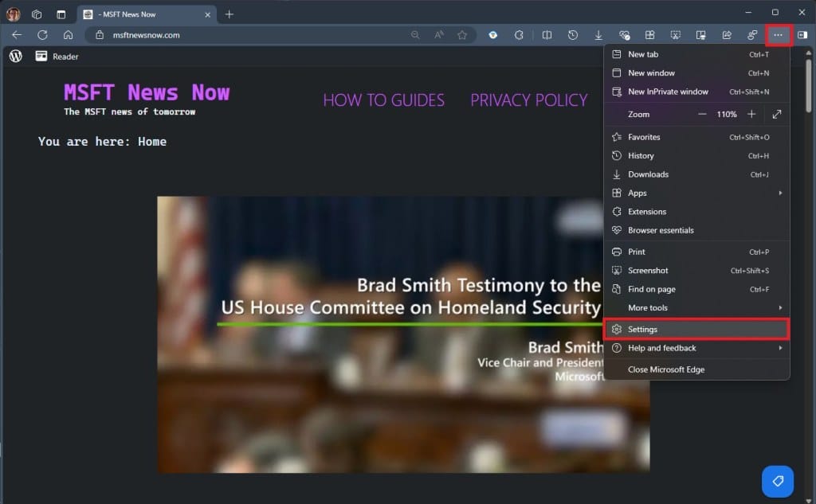Enter split screen mode from the toolbar
Viewport: 816px width, 504px height.
(x=547, y=35)
